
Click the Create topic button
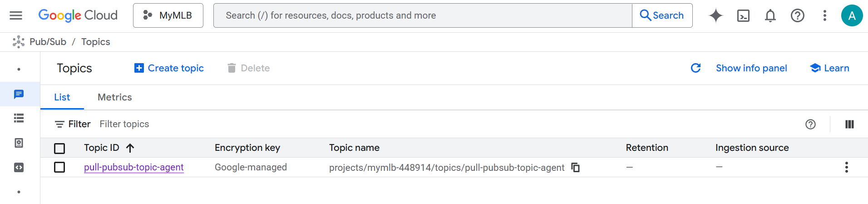[169, 68]
